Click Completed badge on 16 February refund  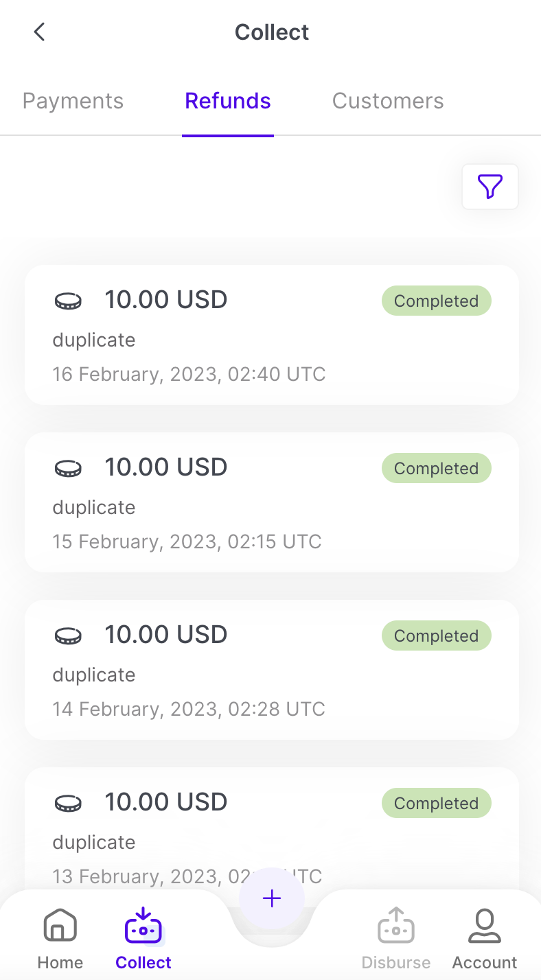pyautogui.click(x=436, y=301)
